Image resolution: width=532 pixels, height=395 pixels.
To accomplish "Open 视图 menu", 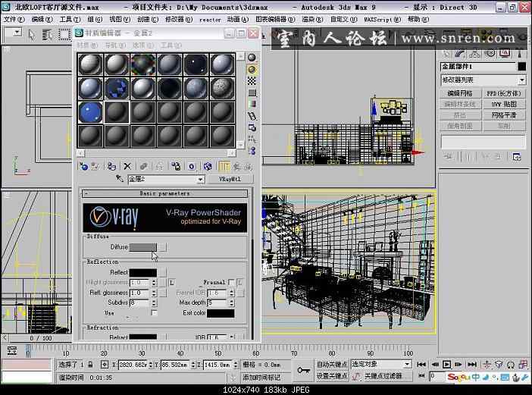I will pos(120,20).
